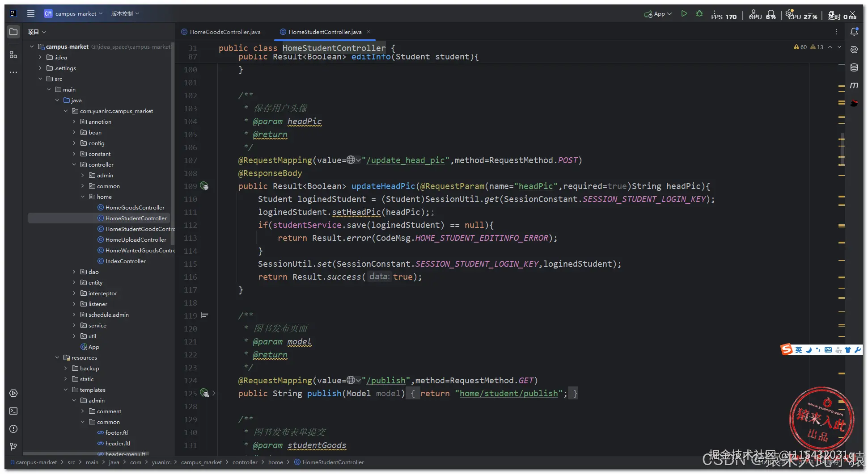Viewport: 868px width, 474px height.
Task: Open the Structure tool window
Action: pyautogui.click(x=13, y=55)
